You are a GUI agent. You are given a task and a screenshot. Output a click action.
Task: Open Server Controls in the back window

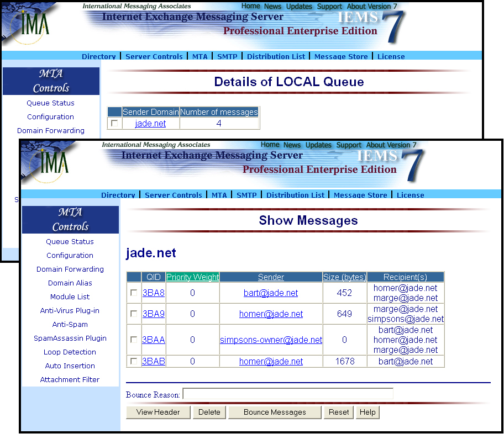pos(154,56)
